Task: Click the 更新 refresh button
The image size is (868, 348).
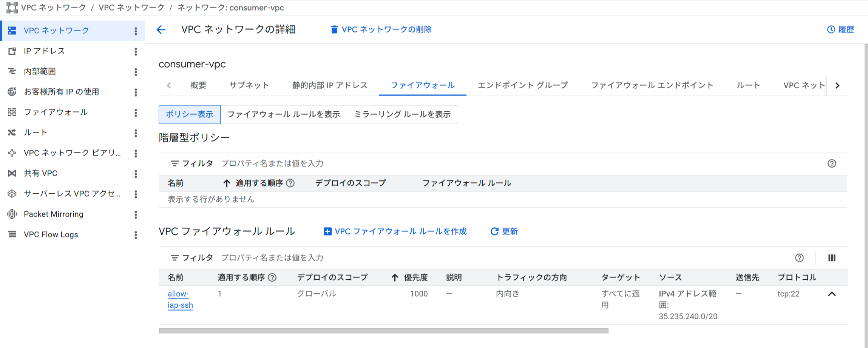Action: (504, 231)
